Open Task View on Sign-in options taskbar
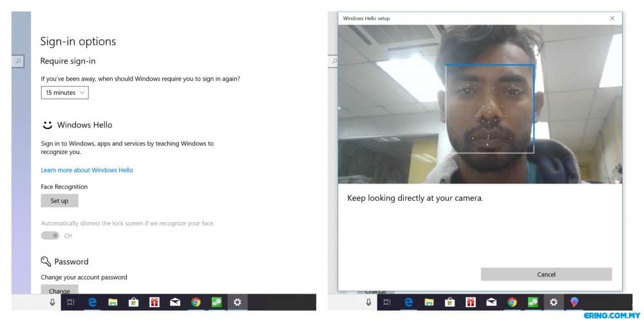 [71, 303]
